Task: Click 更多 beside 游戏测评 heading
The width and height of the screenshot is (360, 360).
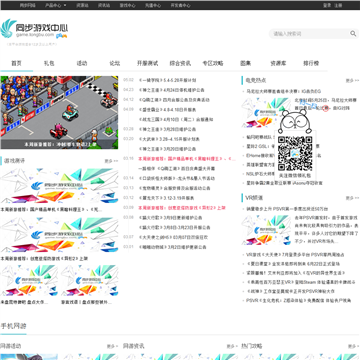Action: coord(111,161)
